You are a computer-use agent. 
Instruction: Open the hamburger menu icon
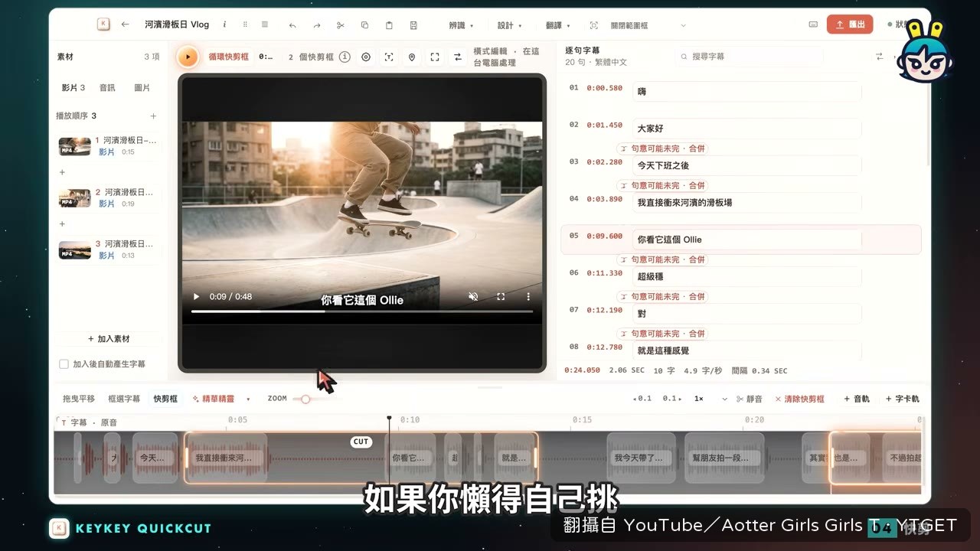tap(265, 24)
